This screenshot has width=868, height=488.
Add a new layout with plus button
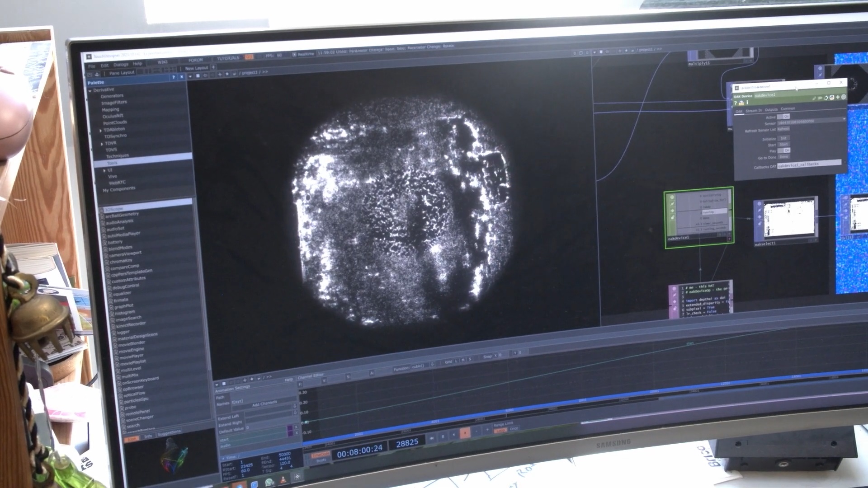click(213, 67)
